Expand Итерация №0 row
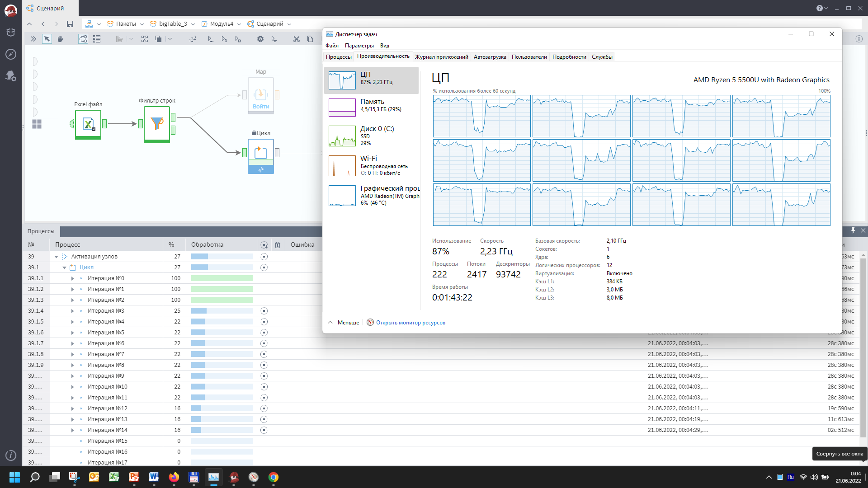Image resolution: width=868 pixels, height=488 pixels. point(72,278)
